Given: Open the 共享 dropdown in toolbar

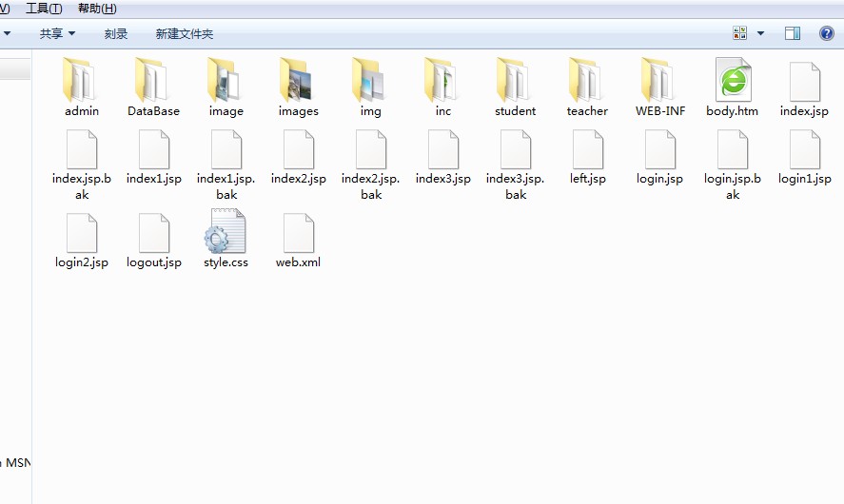Looking at the screenshot, I should (57, 34).
